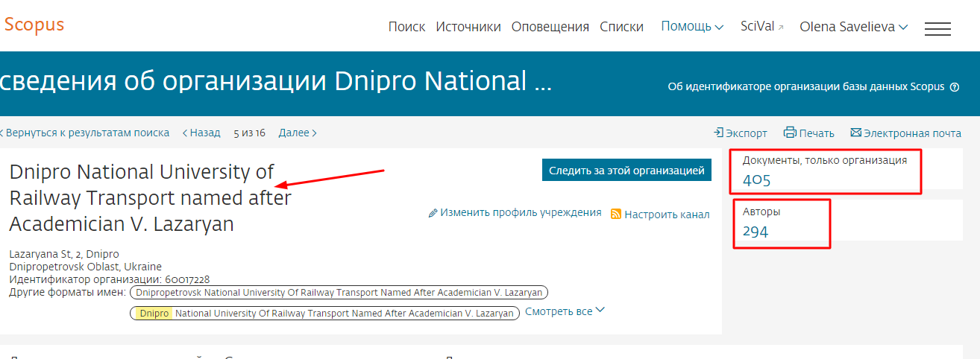Open the Списки menu item
The height and width of the screenshot is (359, 980).
click(621, 27)
